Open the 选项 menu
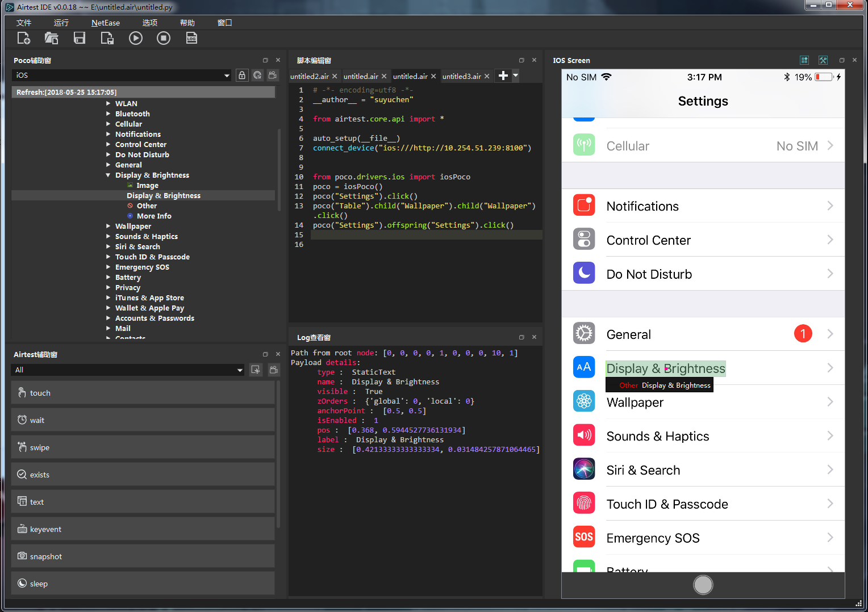Screen dimensions: 868x612 pos(150,23)
